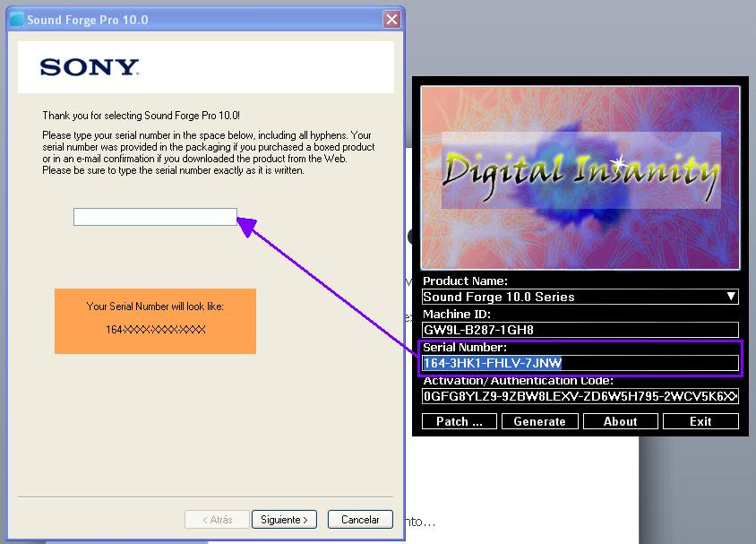Screen dimensions: 756x544
Task: Click the Sound Forge Pro title bar icon
Action: 17,20
